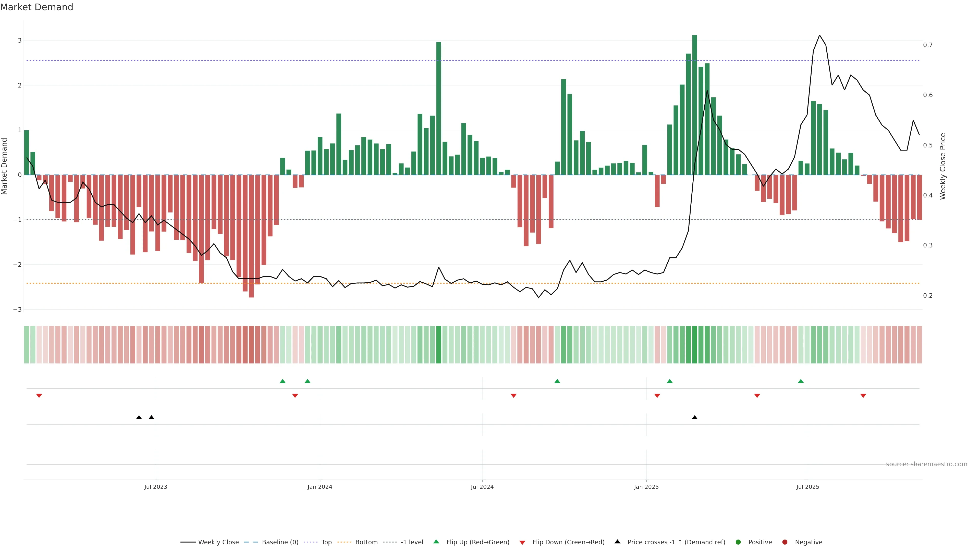980x551 pixels.
Task: Click the darkest green heatmap cell near mid-2024
Action: pyautogui.click(x=439, y=345)
